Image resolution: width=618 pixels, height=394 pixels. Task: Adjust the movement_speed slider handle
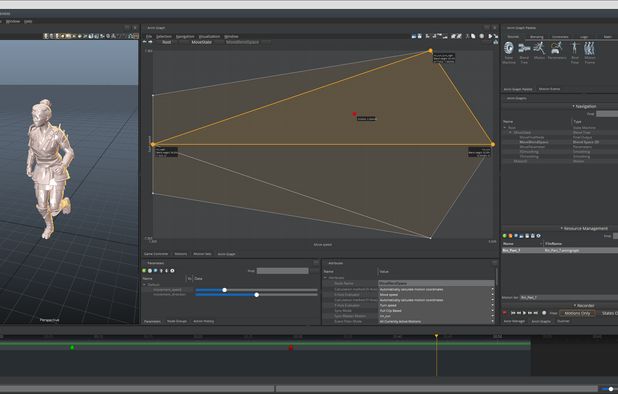[224, 290]
